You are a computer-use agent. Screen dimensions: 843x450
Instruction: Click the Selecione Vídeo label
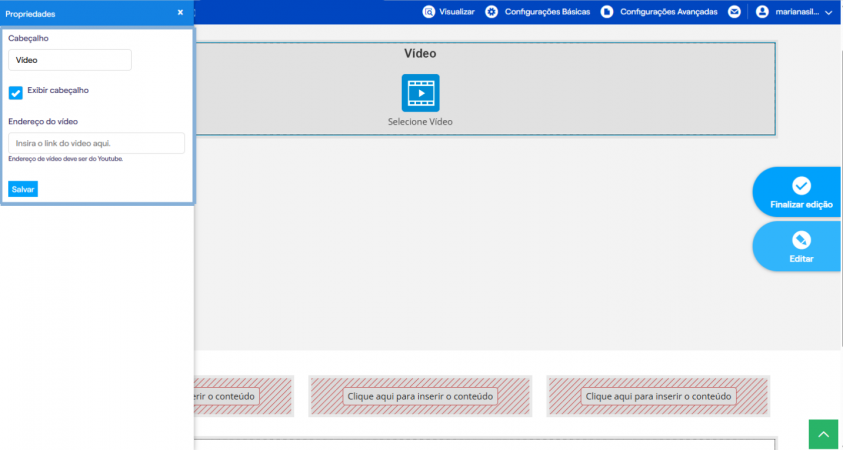tap(420, 122)
